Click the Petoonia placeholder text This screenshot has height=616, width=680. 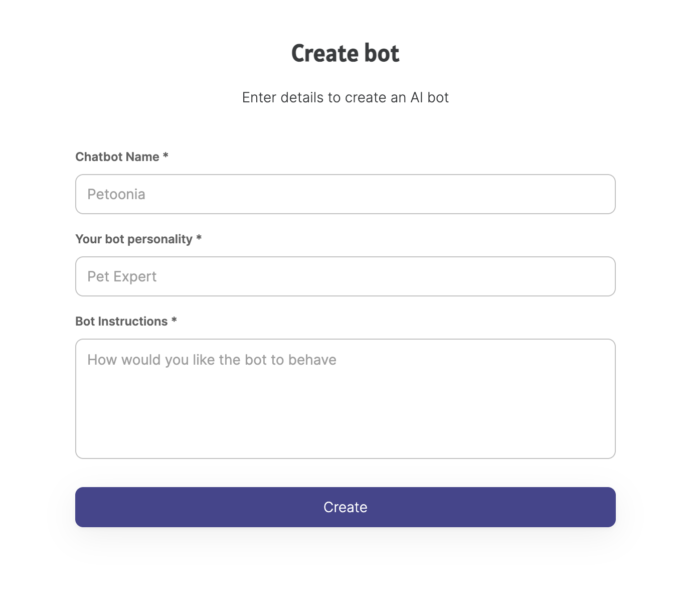click(116, 194)
